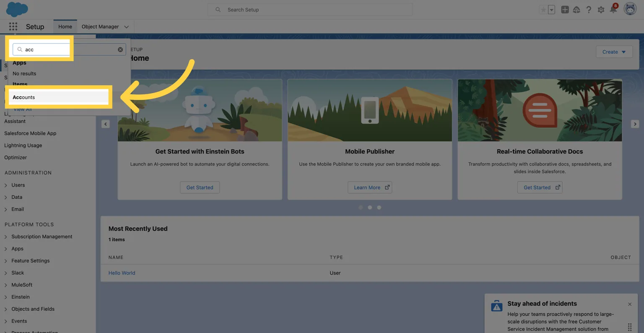Click Get Started for Einstein Bots
Screen dimensions: 644x333
click(200, 187)
